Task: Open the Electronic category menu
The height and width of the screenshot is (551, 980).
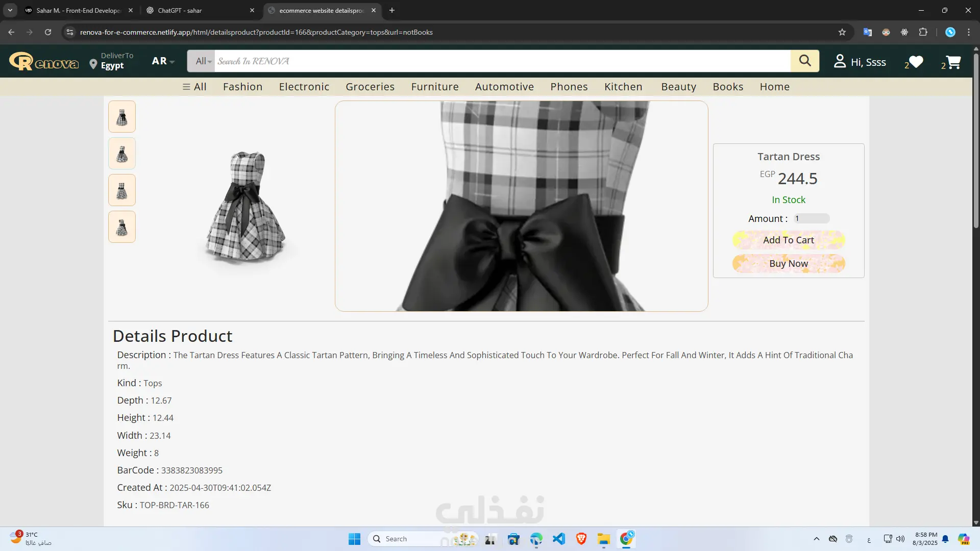Action: pyautogui.click(x=304, y=87)
